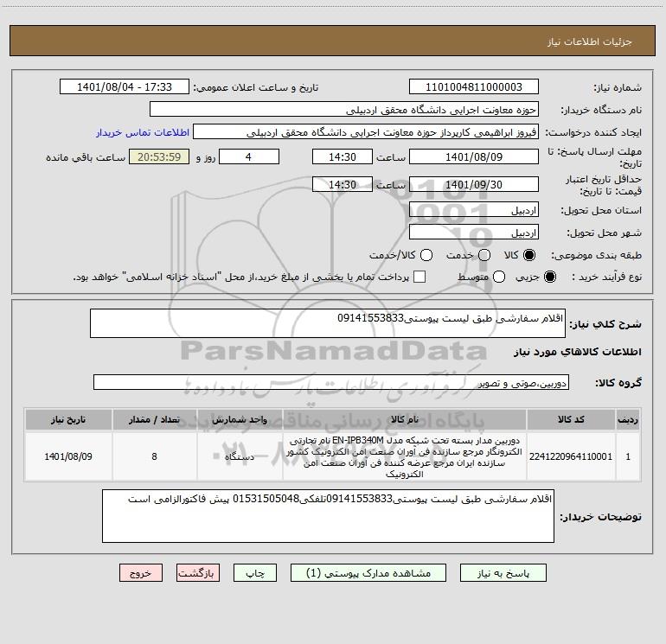This screenshot has height=644, width=666.
Task: Open اطلاعات تماس خریدار link
Action: coord(143,132)
